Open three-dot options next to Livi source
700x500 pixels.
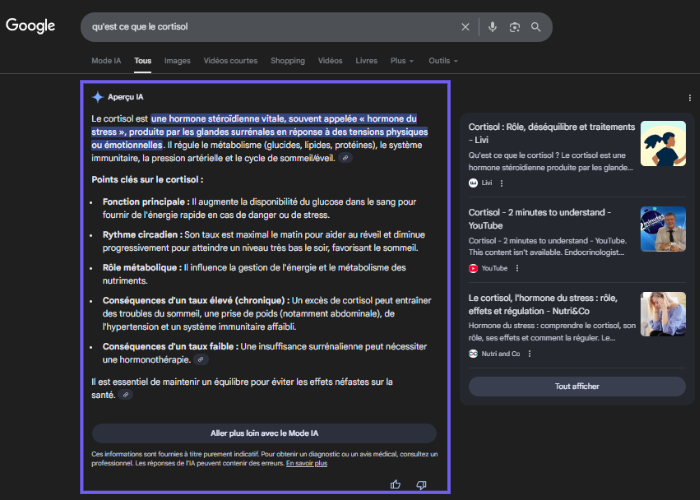(502, 183)
